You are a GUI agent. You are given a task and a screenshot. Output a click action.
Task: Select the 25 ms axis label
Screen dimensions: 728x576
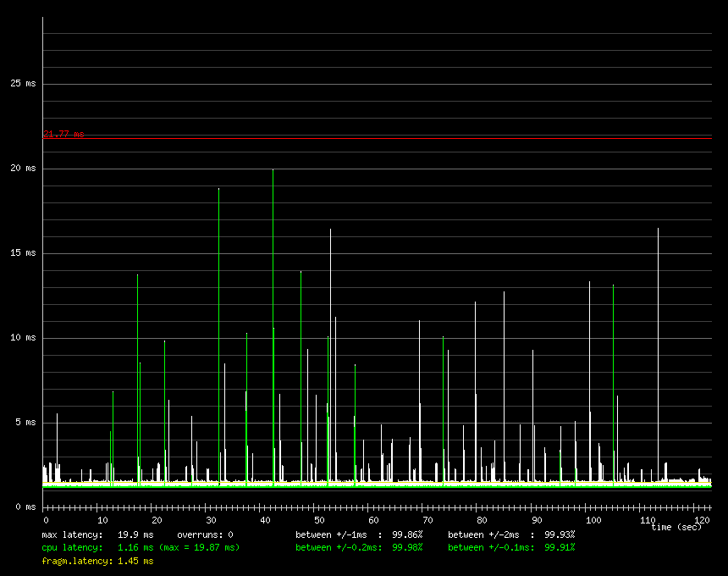click(23, 83)
